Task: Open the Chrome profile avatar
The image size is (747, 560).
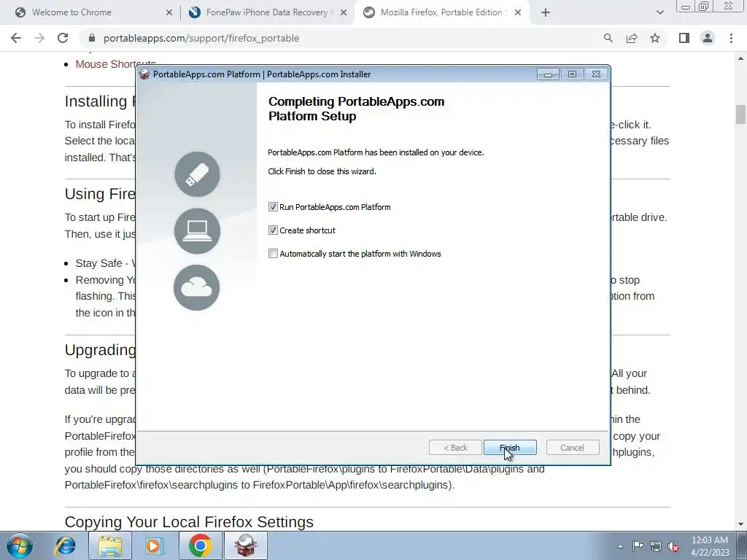Action: [x=708, y=38]
